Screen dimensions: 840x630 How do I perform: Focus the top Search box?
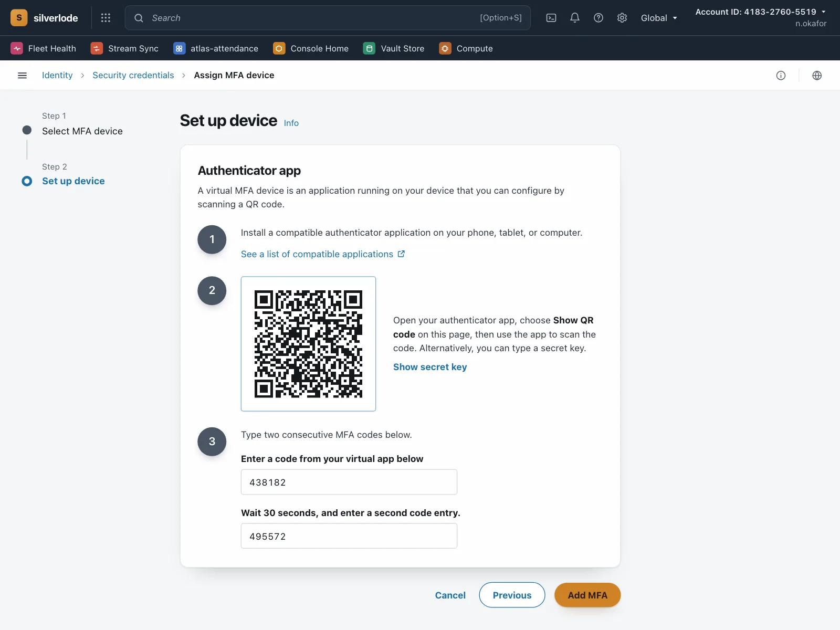[x=328, y=18]
